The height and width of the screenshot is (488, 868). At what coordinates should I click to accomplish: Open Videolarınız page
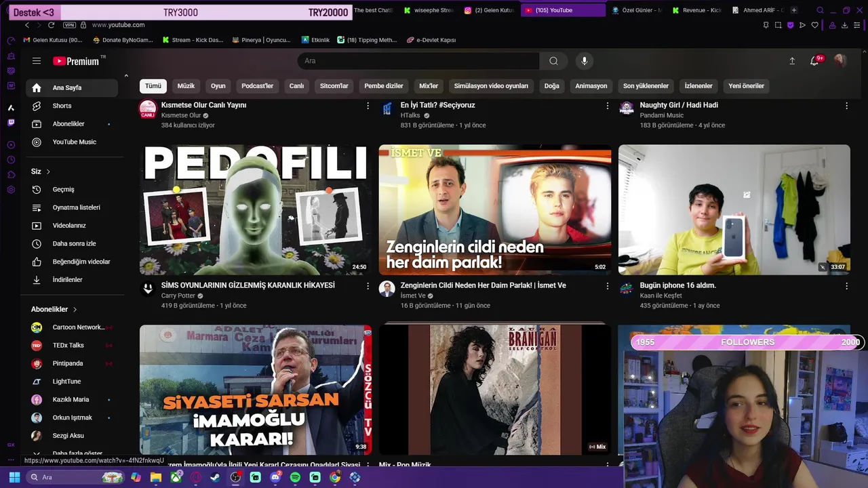[72, 226]
